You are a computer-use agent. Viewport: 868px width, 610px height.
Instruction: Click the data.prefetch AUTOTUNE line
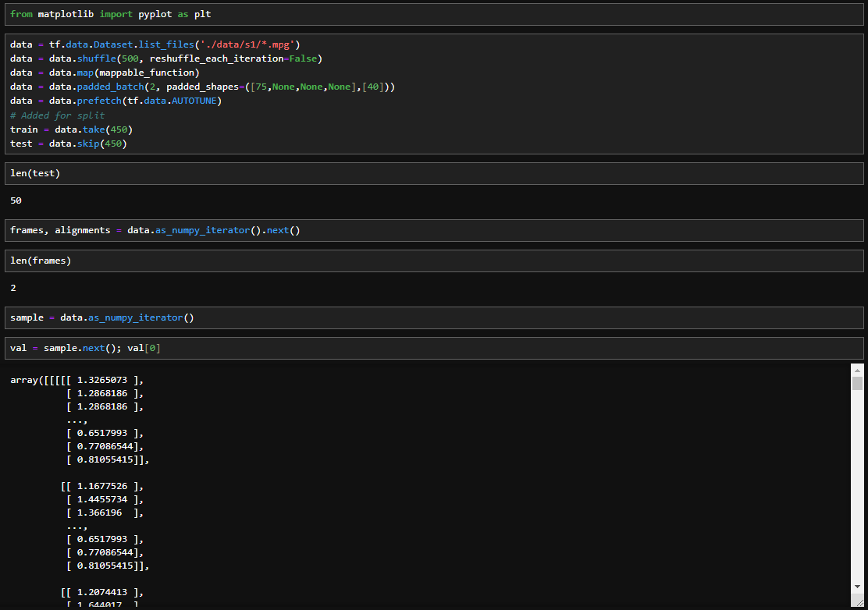pos(116,101)
